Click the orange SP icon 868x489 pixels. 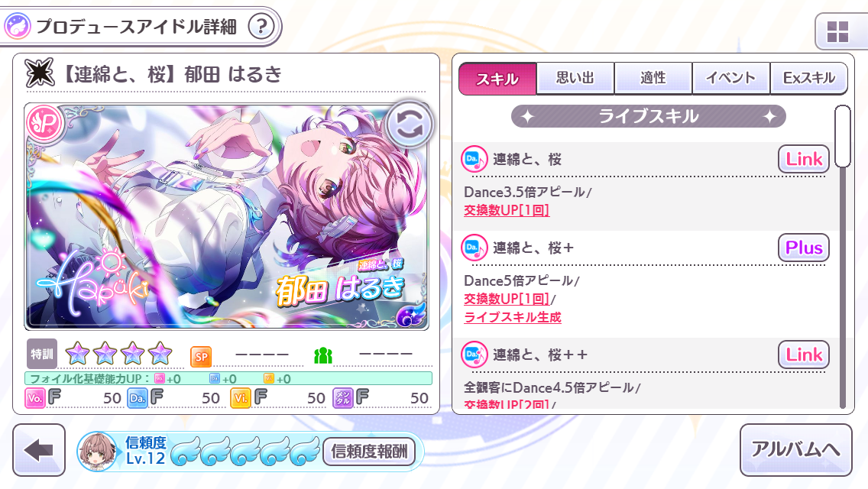tap(201, 357)
